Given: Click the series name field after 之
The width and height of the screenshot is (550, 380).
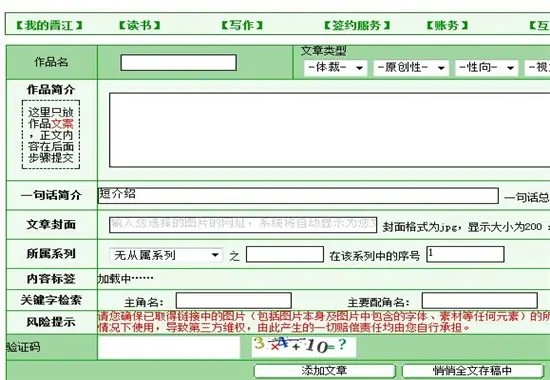Looking at the screenshot, I should [x=285, y=254].
